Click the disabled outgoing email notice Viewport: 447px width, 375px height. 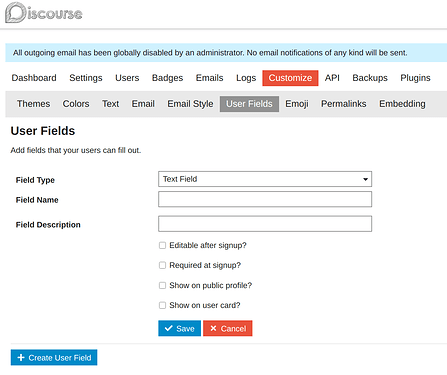pyautogui.click(x=226, y=53)
